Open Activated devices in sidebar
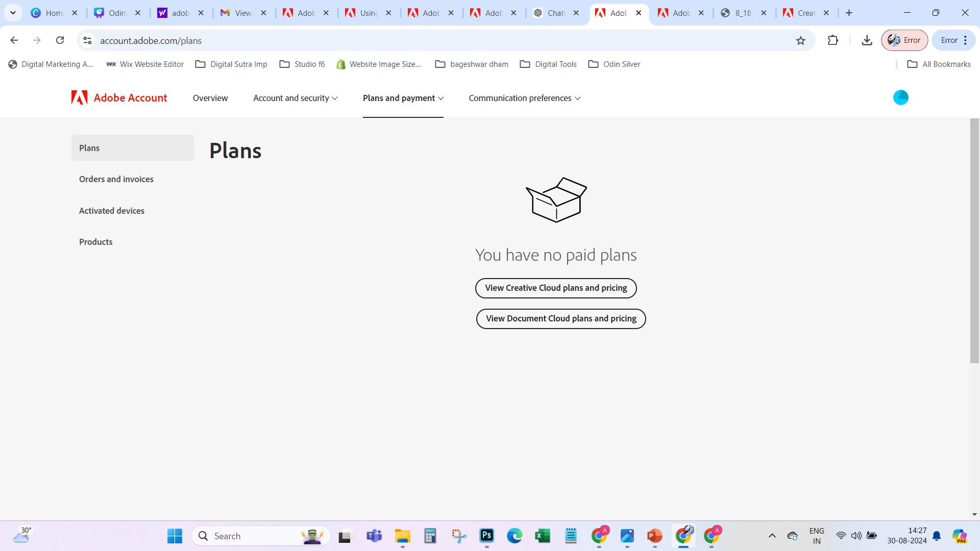 pyautogui.click(x=112, y=211)
